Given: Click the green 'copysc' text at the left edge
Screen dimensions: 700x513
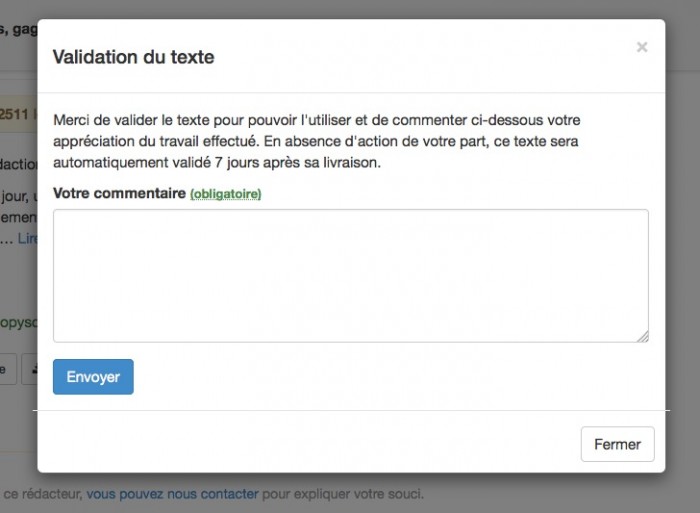Looking at the screenshot, I should click(19, 322).
